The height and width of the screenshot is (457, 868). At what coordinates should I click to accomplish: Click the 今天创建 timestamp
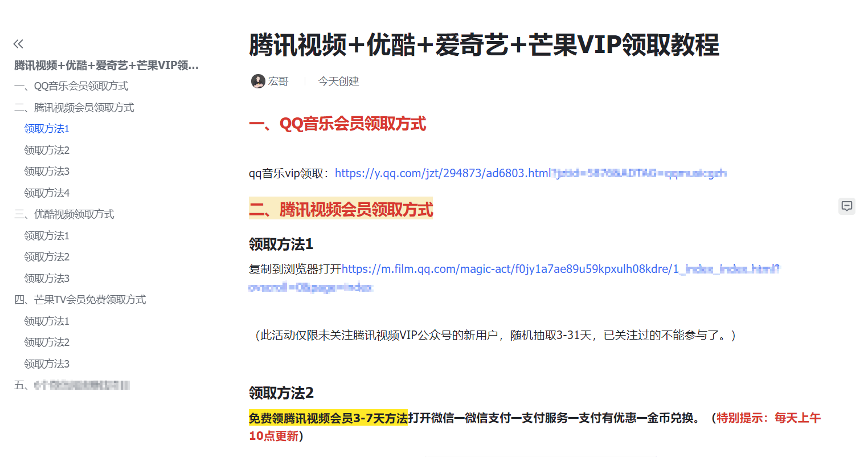[x=338, y=81]
